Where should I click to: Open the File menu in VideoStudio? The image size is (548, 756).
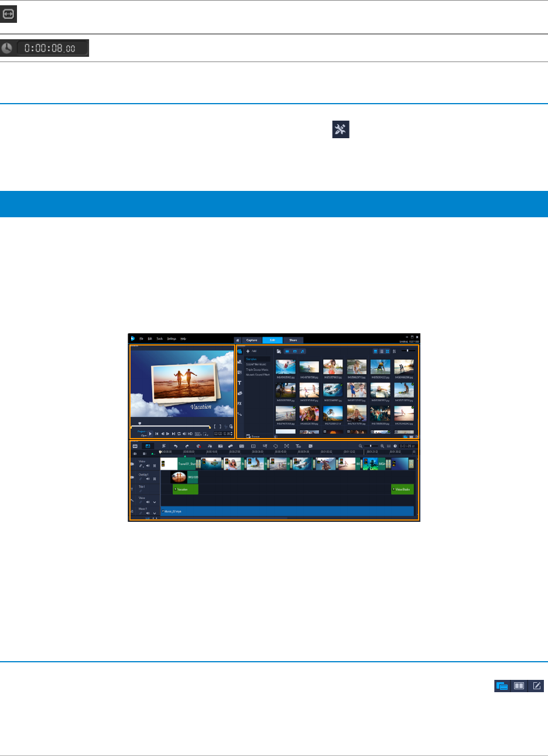coord(141,338)
